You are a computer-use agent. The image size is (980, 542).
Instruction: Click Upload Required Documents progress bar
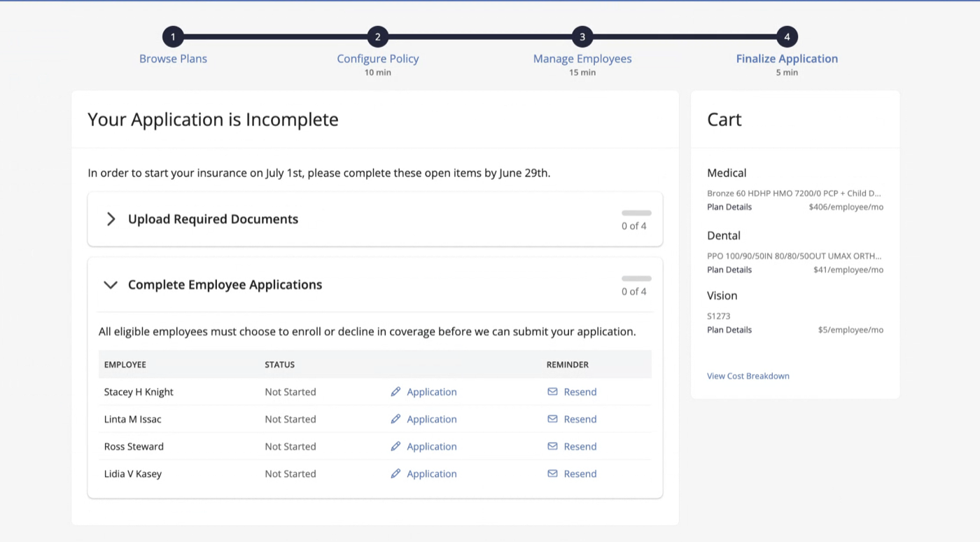(636, 213)
